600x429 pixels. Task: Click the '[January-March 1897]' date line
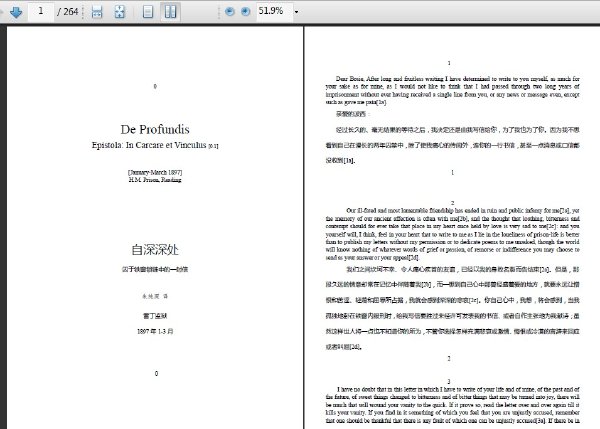point(155,172)
